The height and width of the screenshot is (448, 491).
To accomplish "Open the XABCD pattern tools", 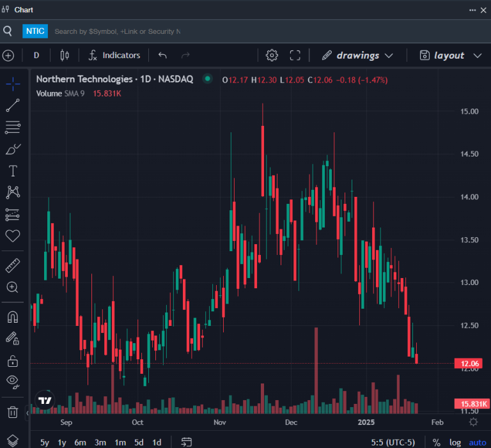I will point(13,192).
